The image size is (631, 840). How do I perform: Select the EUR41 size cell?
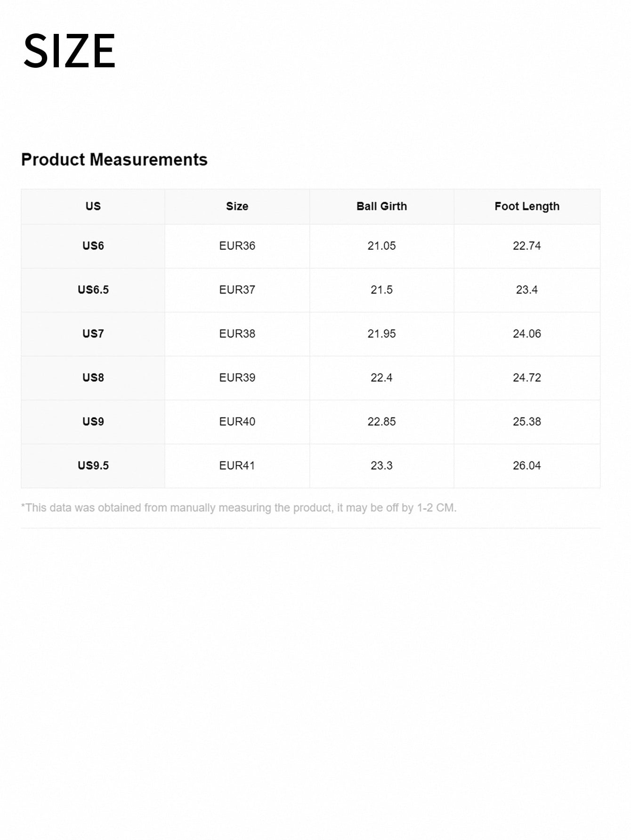coord(237,465)
